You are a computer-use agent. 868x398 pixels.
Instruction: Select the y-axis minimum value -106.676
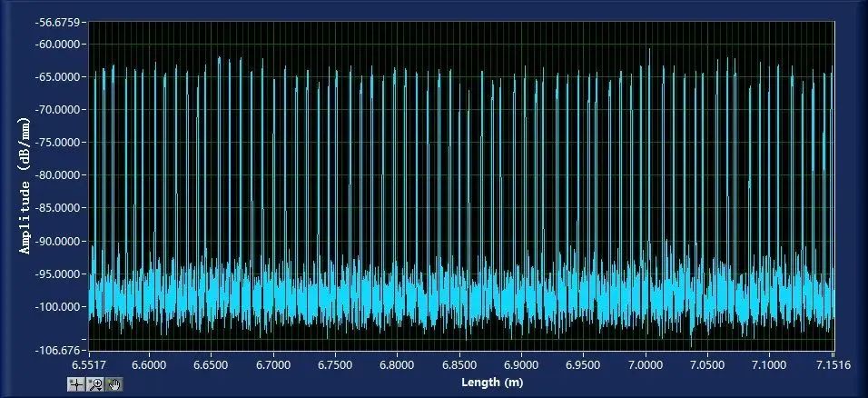click(60, 351)
